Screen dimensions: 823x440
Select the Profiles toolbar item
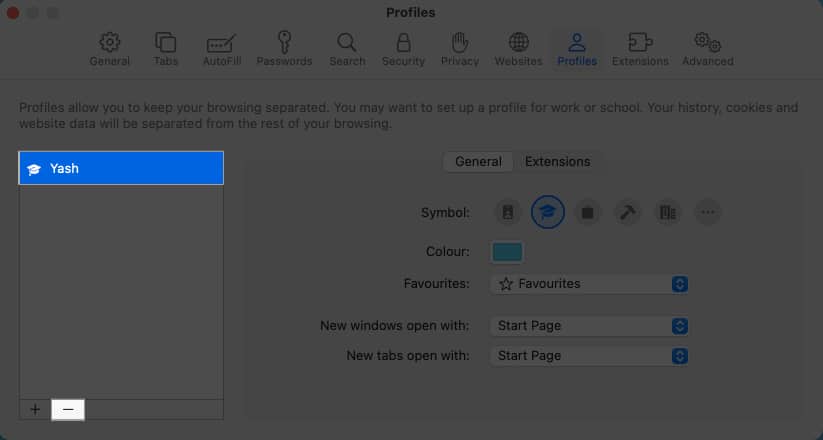click(577, 50)
